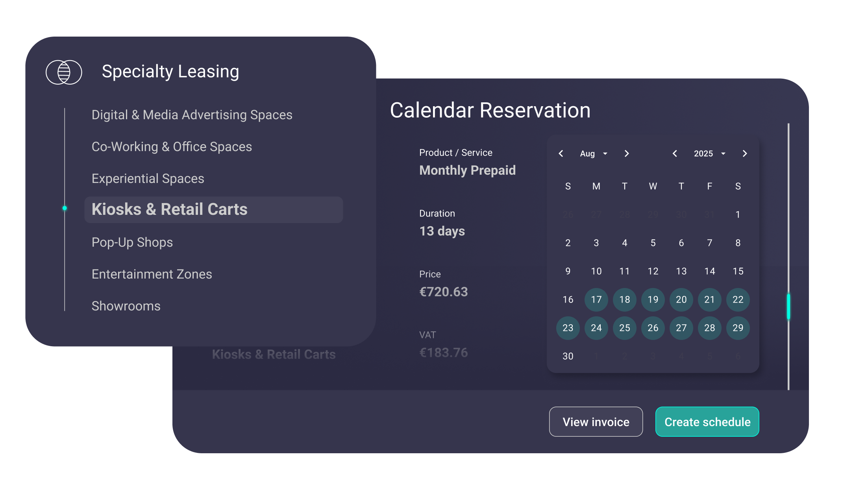Select day 17 in the calendar

[596, 300]
